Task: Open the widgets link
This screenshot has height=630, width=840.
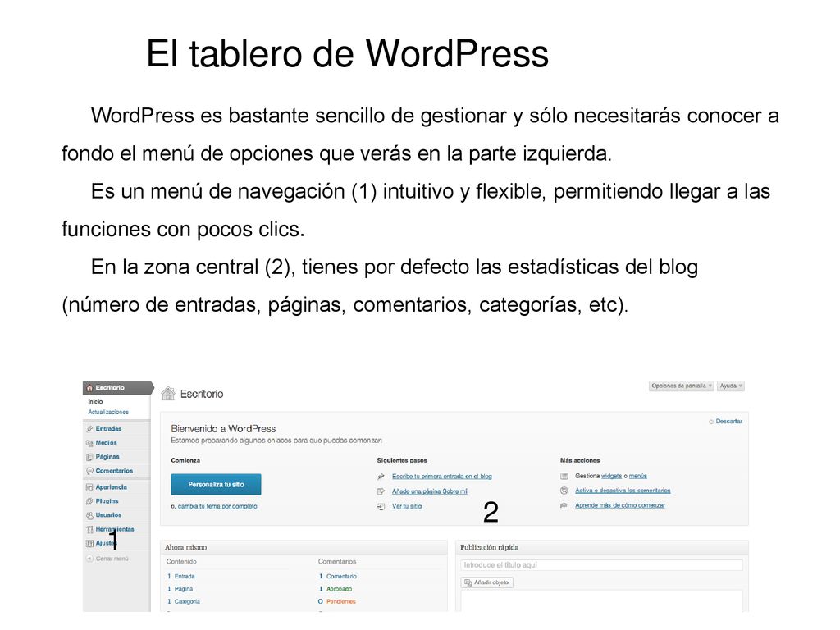Action: click(611, 477)
